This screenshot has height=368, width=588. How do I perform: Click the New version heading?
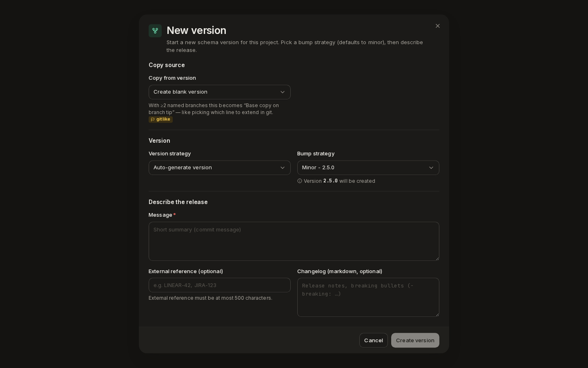196,30
